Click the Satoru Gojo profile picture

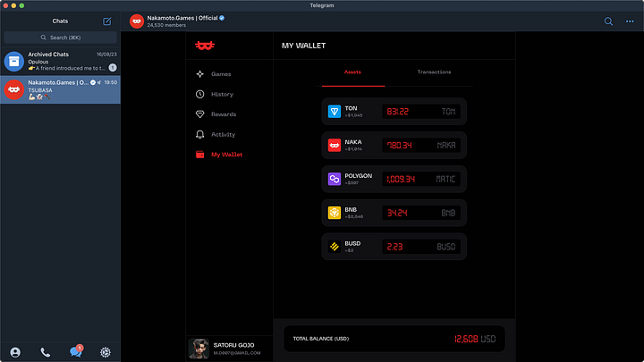click(199, 349)
